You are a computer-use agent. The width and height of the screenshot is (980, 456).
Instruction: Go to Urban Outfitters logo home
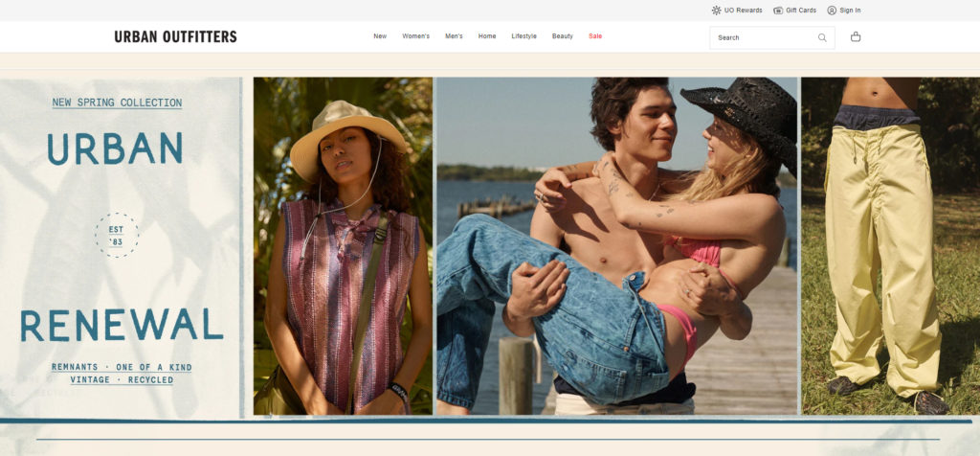tap(176, 37)
